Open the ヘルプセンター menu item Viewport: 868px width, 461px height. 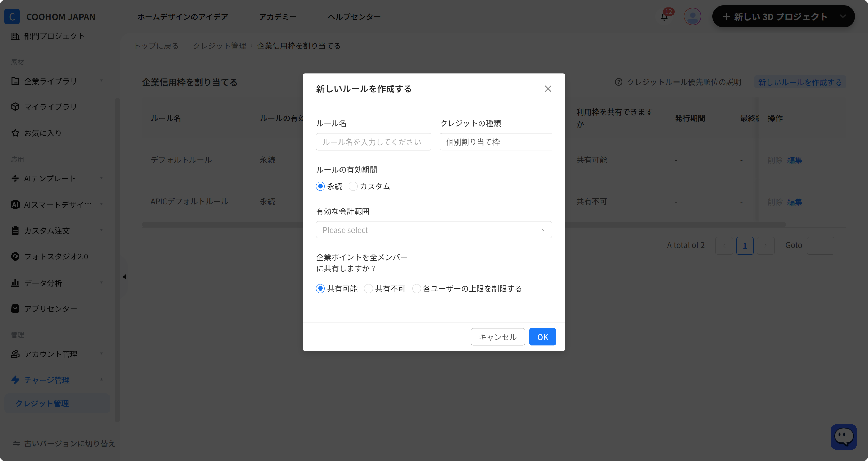click(x=354, y=17)
